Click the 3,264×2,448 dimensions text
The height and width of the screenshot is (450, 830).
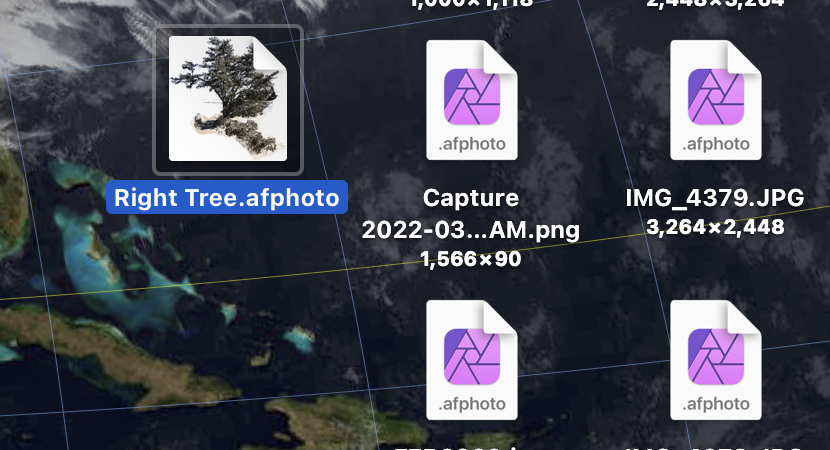[x=715, y=227]
